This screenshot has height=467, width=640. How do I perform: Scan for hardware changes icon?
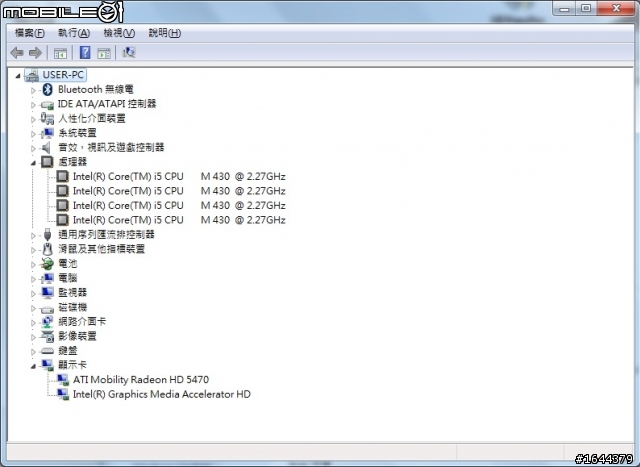pyautogui.click(x=129, y=52)
